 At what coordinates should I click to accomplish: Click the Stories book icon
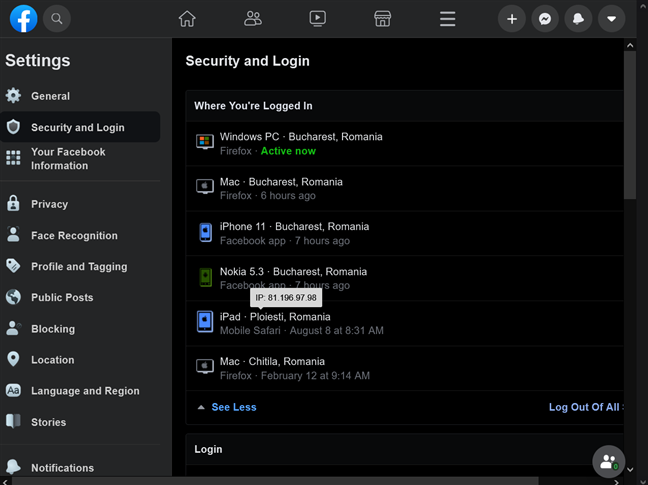(x=13, y=421)
